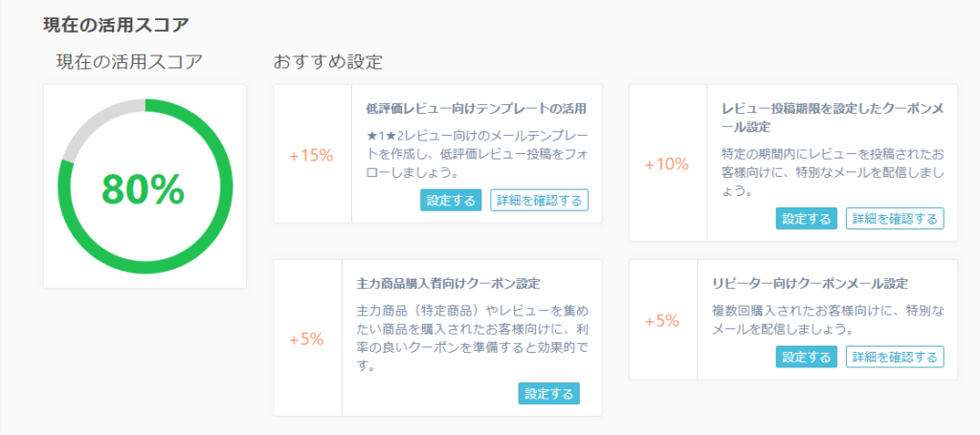Click 設定する for 主力商品購入者向けクーポン設定

548,394
